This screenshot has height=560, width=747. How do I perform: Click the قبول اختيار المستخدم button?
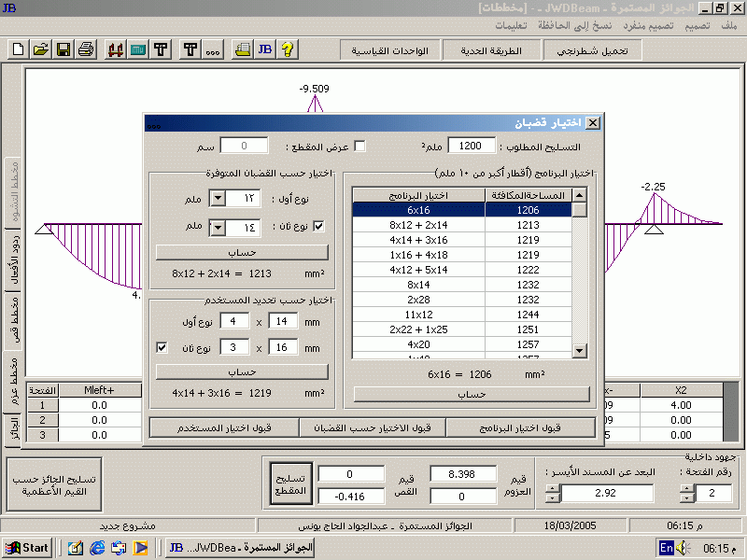pos(224,427)
